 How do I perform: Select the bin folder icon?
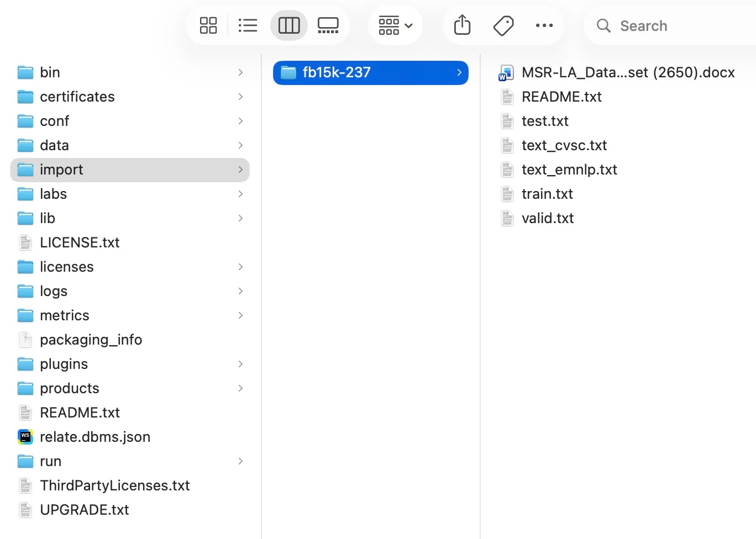[x=25, y=72]
